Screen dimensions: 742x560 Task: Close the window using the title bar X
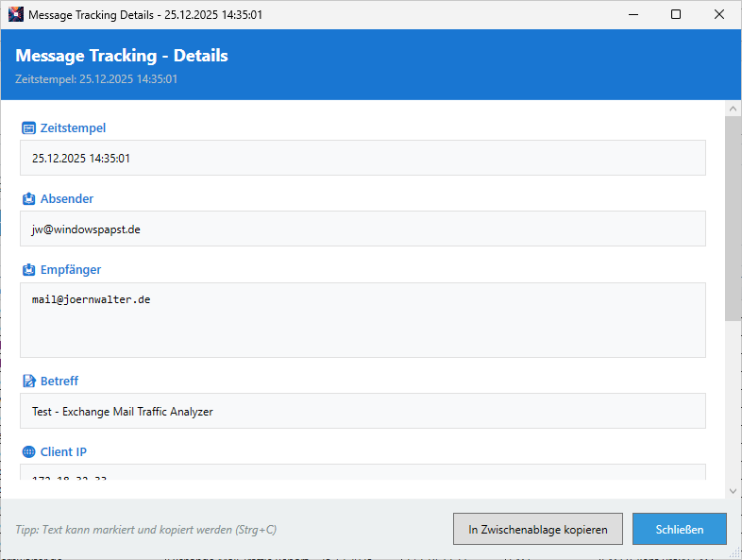coord(719,14)
